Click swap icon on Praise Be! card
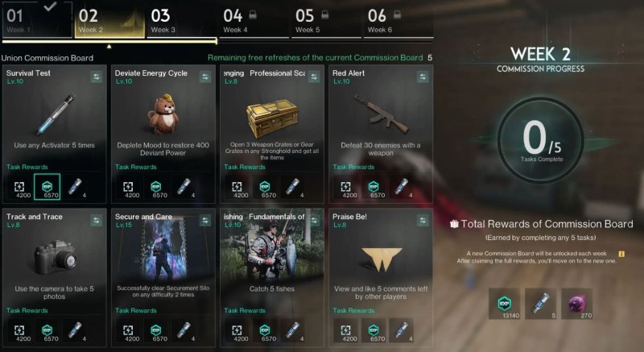Image resolution: width=644 pixels, height=352 pixels. (x=422, y=221)
